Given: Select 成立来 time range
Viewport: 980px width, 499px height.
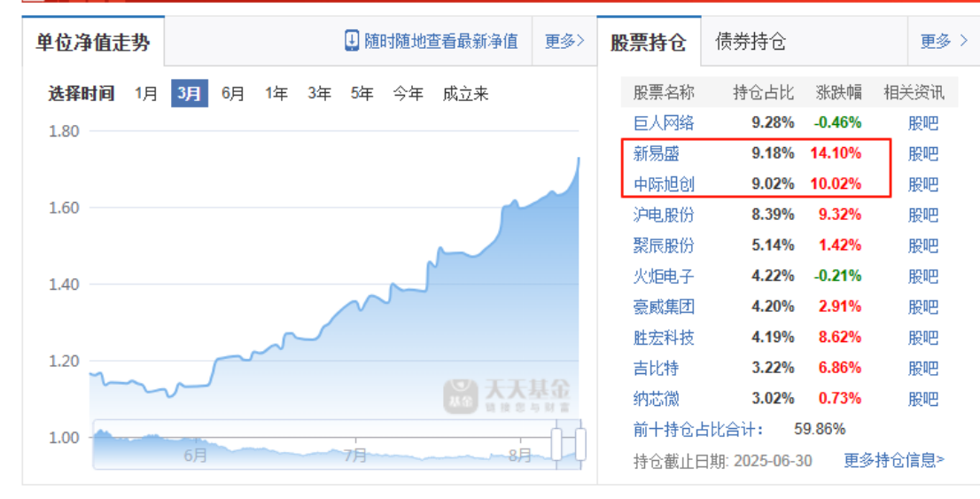Looking at the screenshot, I should click(x=465, y=94).
